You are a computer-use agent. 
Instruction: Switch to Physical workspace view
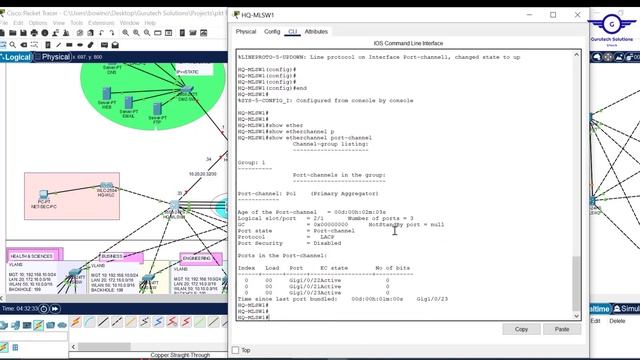tap(53, 57)
